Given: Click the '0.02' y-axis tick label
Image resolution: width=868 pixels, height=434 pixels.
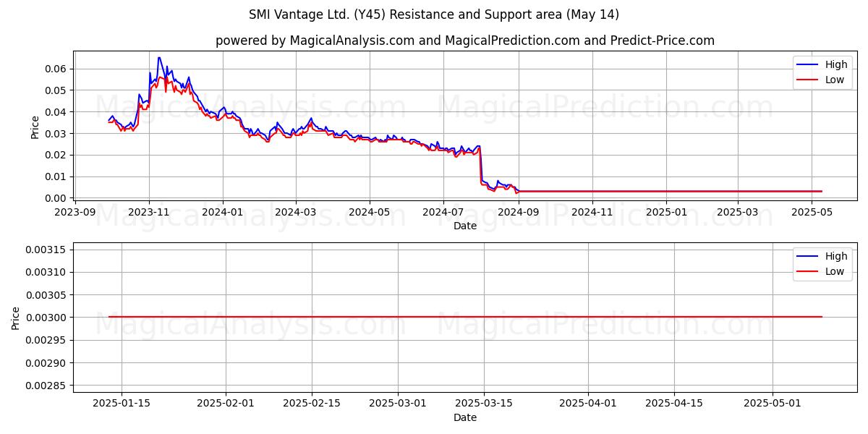Looking at the screenshot, I should pyautogui.click(x=57, y=155).
